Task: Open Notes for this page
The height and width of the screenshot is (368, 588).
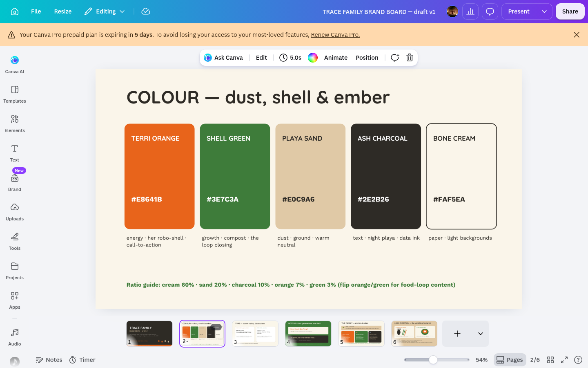Action: coord(49,360)
